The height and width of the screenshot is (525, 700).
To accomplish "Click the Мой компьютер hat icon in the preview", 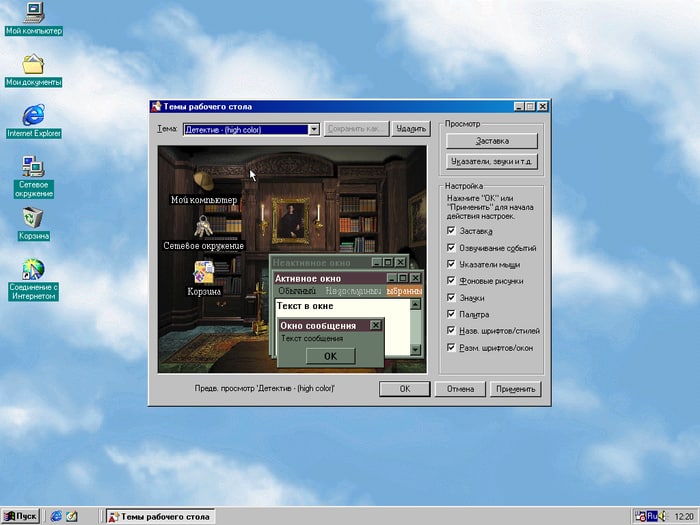I will pyautogui.click(x=203, y=180).
